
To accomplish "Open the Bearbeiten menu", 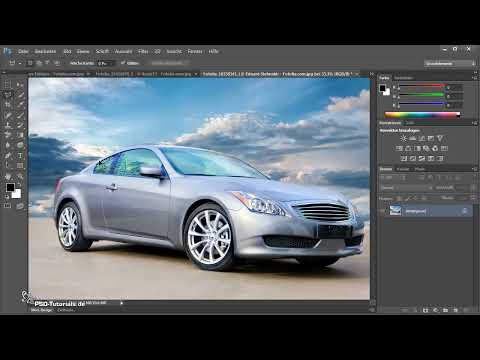I will 45,51.
